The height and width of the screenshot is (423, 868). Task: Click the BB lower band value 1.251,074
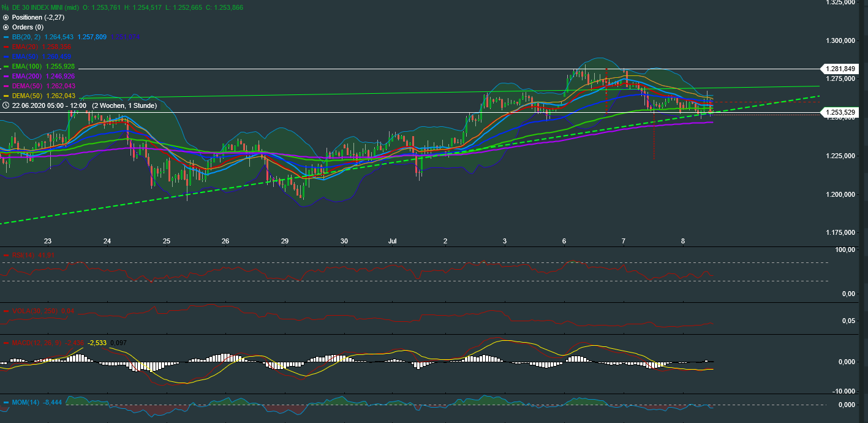pyautogui.click(x=125, y=37)
